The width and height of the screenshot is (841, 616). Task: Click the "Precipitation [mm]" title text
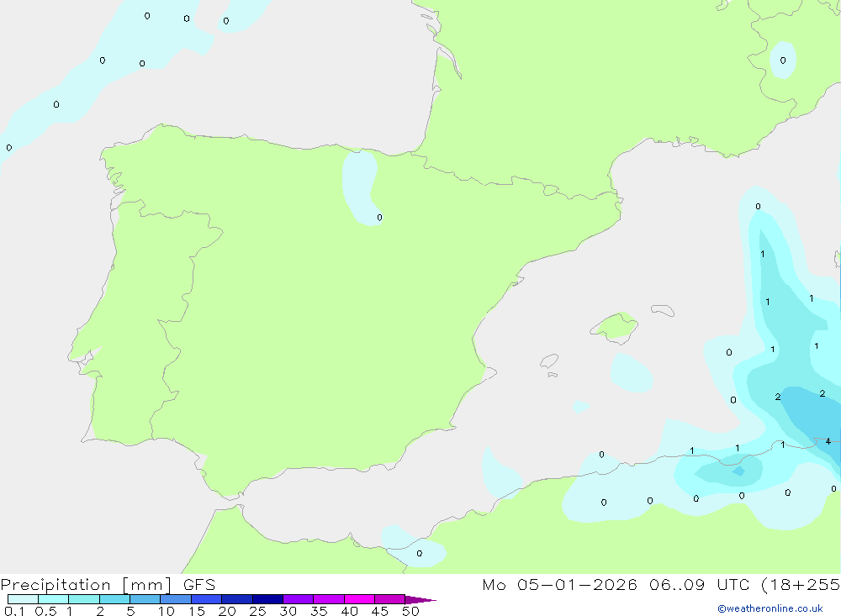[86, 585]
